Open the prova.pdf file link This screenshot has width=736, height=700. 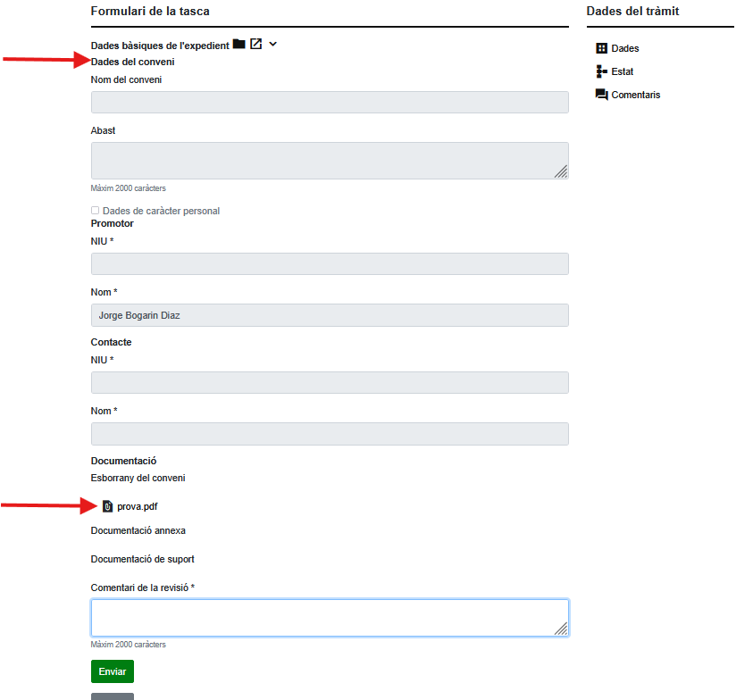pos(137,506)
